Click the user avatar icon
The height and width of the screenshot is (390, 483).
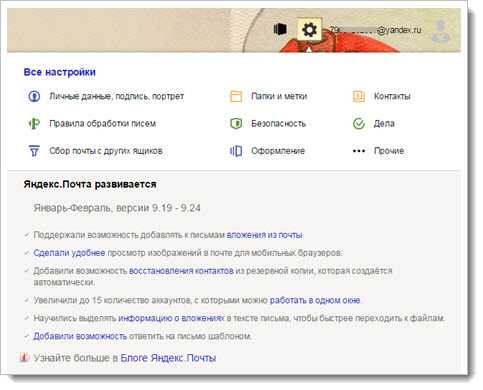(x=441, y=32)
